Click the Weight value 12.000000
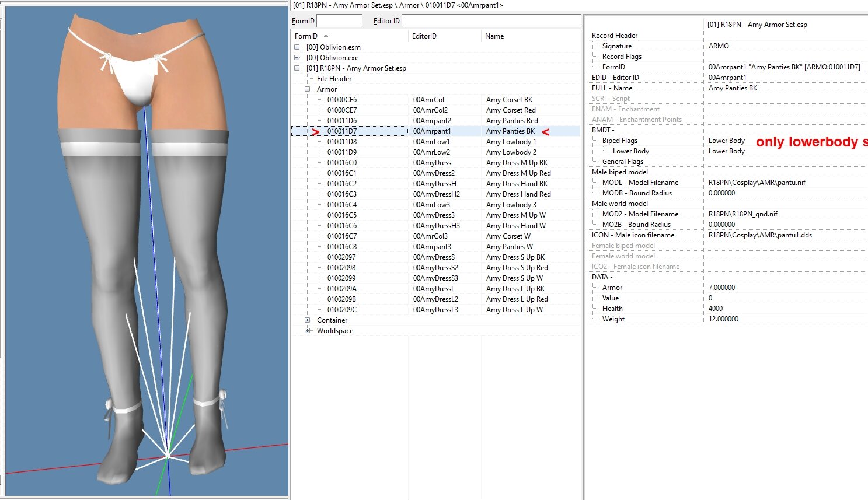This screenshot has height=500, width=868. (723, 319)
